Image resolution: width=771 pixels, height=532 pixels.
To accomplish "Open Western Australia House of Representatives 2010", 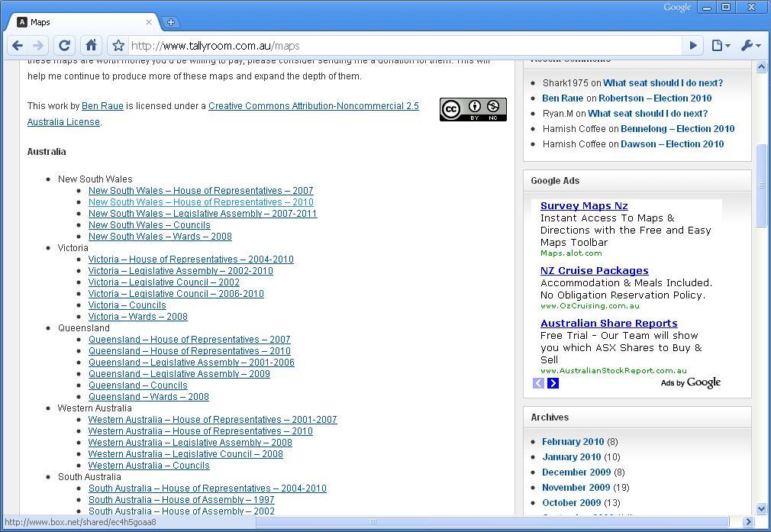I will point(200,430).
